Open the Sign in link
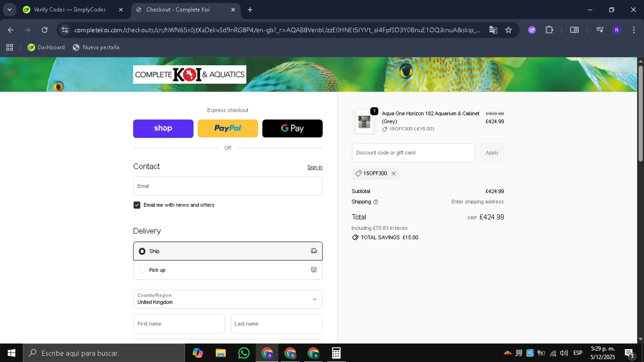Screen dimensions: 644x362 315,167
